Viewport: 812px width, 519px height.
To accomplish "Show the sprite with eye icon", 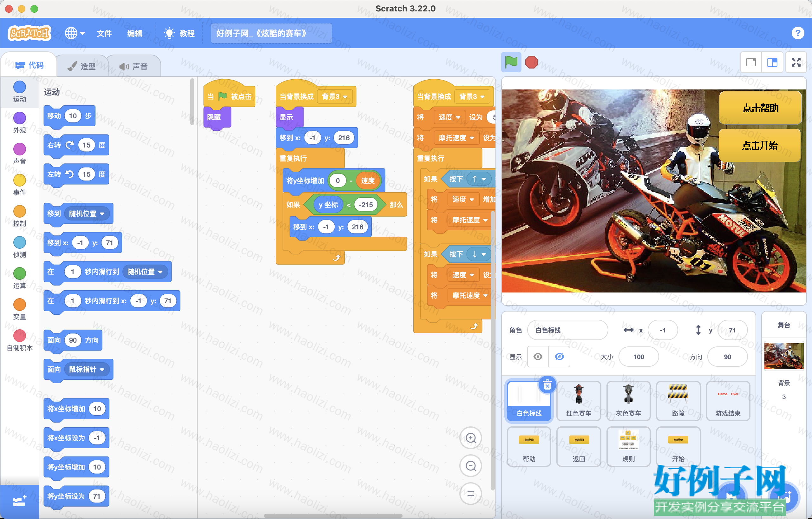I will [538, 357].
